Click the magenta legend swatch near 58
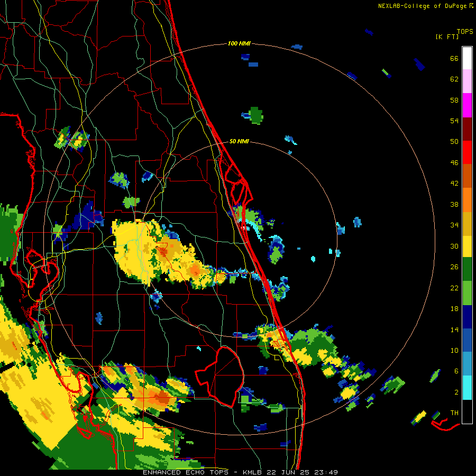This screenshot has width=476, height=476. click(467, 105)
